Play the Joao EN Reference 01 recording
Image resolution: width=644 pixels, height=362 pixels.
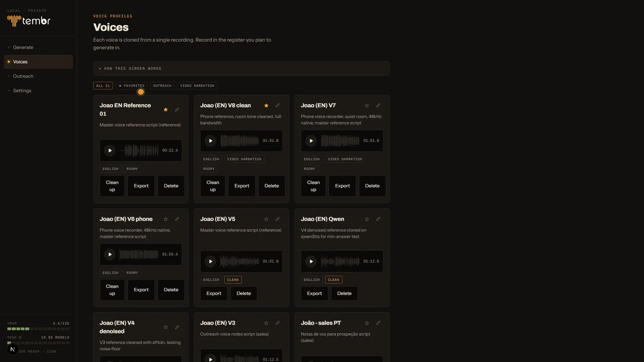[x=110, y=150]
